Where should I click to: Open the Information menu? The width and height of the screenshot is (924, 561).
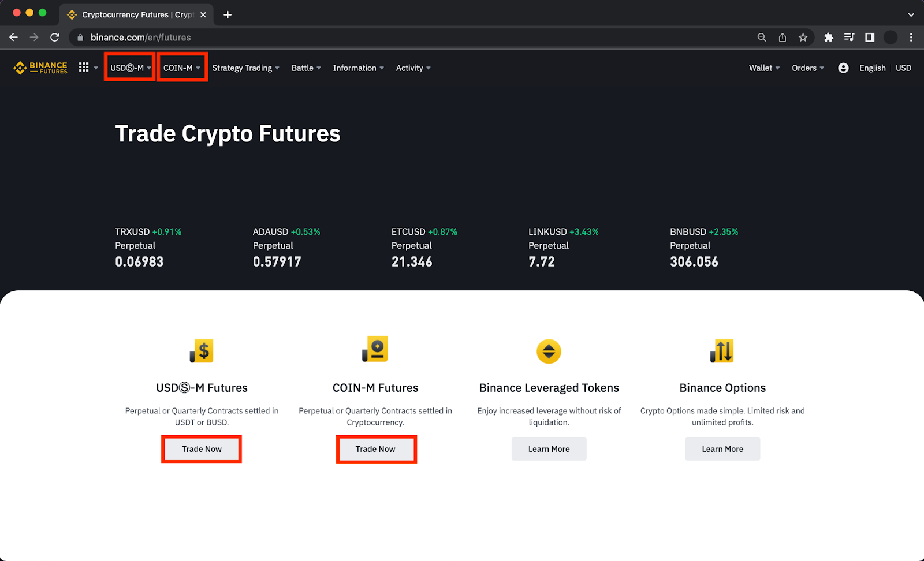point(358,68)
